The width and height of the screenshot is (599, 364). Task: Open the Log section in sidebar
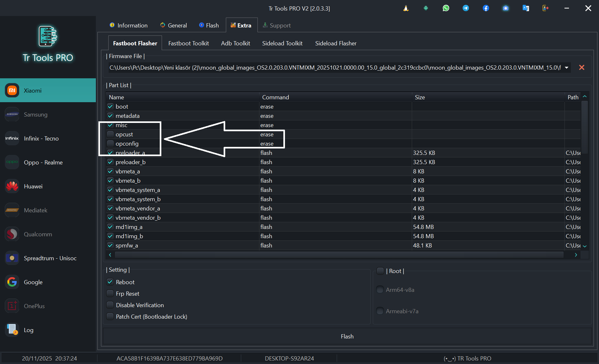pyautogui.click(x=48, y=330)
